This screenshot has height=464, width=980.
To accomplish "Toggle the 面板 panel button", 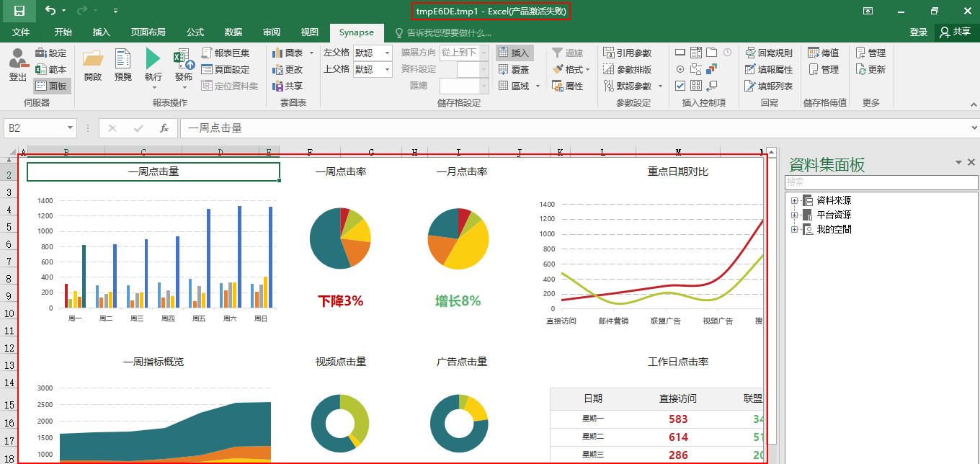I will click(x=52, y=86).
